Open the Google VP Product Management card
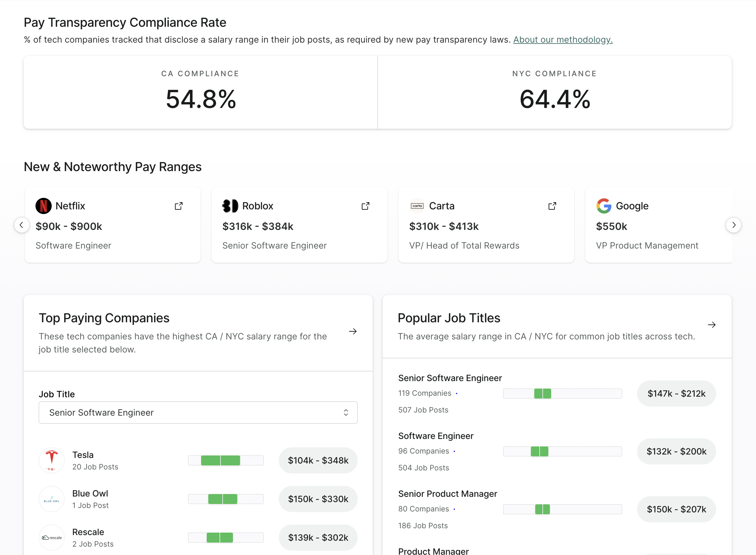The width and height of the screenshot is (756, 555). 658,225
